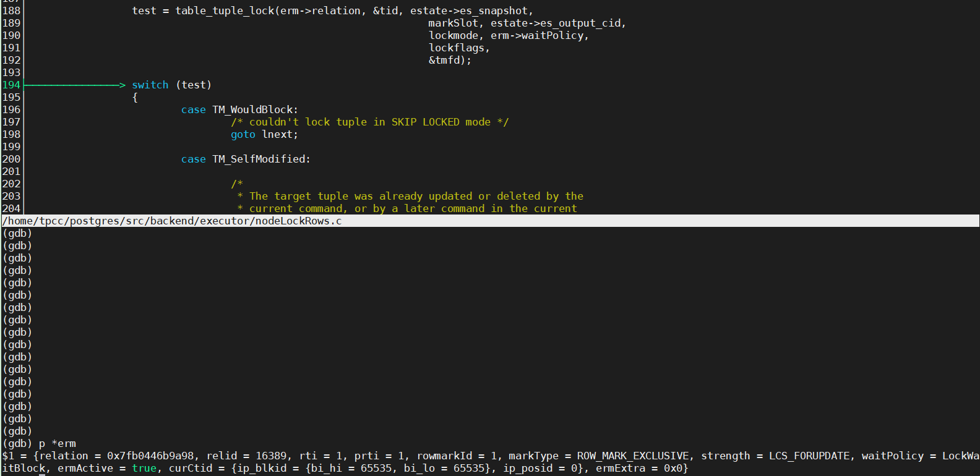Screen dimensions: 980x476
Task: Click the table_tuple_lock function call
Action: (224, 11)
